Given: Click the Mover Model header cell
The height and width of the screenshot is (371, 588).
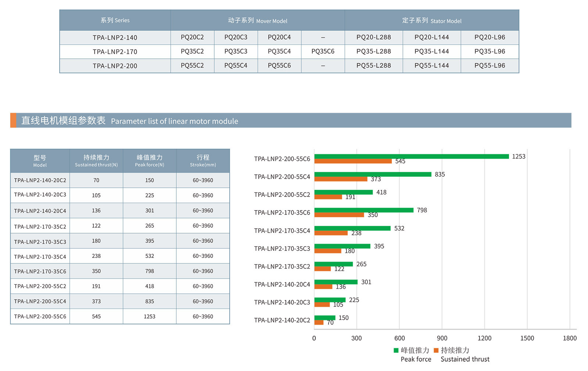Looking at the screenshot, I should tap(257, 21).
